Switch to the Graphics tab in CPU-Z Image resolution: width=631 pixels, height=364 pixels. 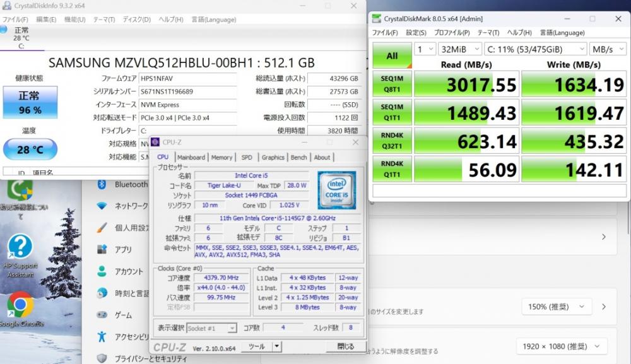tap(273, 157)
